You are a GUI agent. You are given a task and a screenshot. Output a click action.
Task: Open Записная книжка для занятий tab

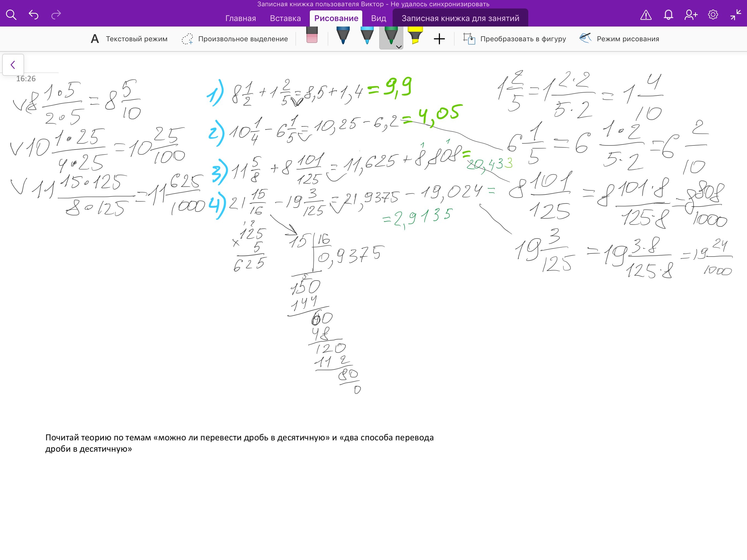tap(460, 18)
